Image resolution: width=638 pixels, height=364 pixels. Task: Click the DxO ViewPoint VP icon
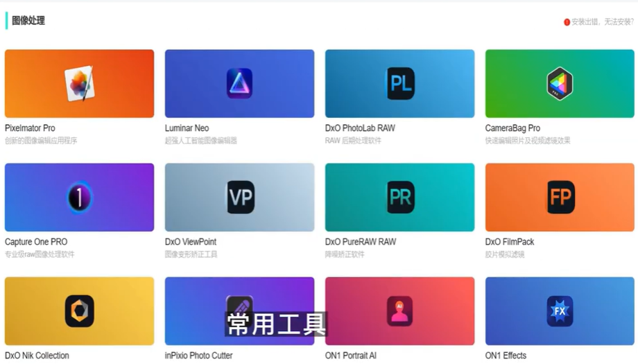pos(240,198)
